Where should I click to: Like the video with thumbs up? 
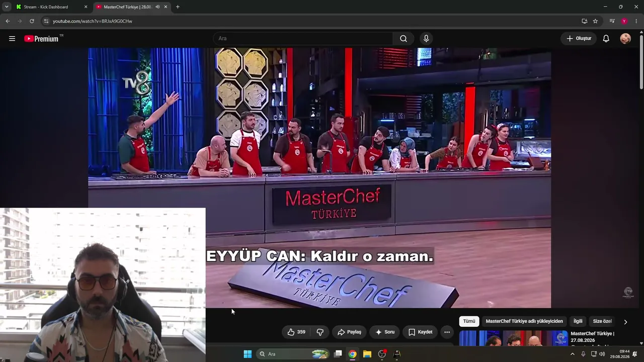[x=296, y=332]
